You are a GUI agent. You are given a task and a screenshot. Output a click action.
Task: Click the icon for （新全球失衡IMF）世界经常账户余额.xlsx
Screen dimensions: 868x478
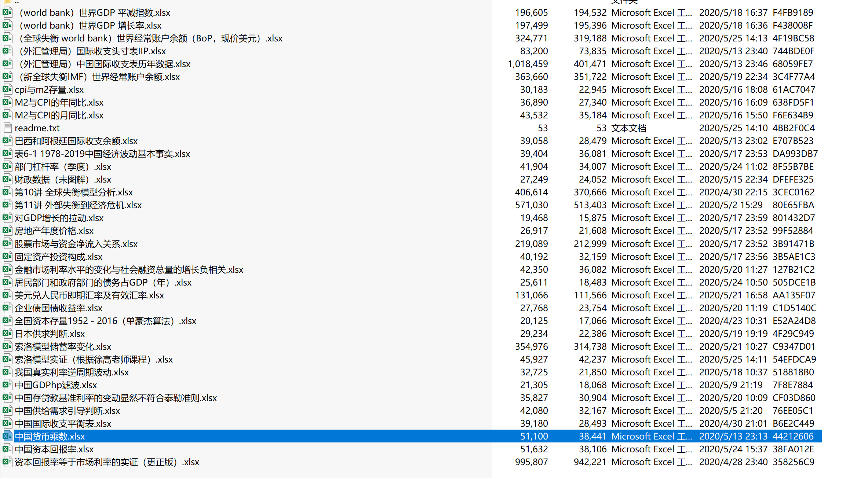point(7,77)
